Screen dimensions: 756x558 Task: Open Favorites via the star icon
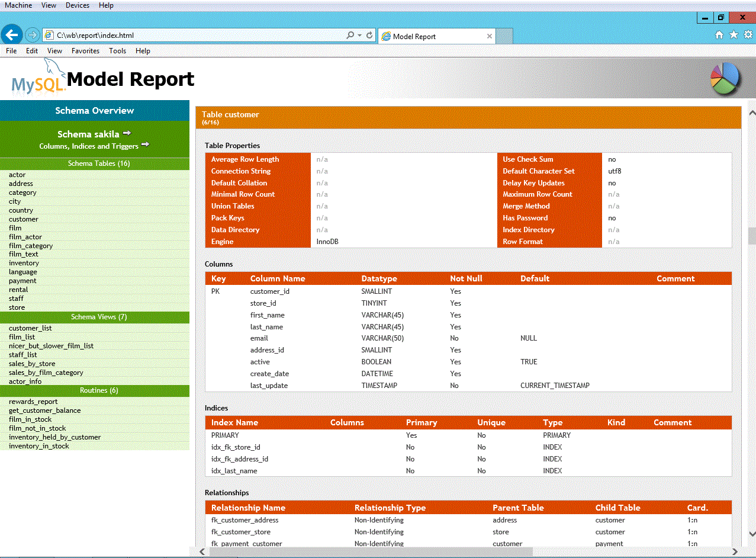734,35
